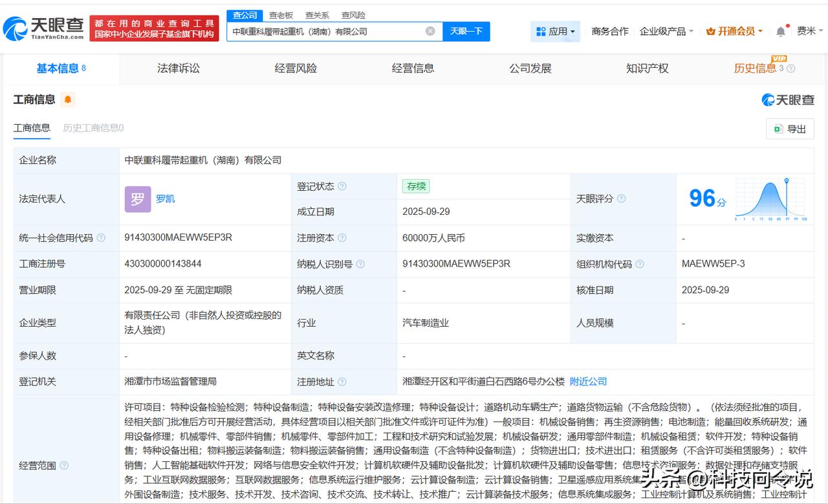828x504 pixels.
Task: Click the registrar 湘潭市市场监督管理局
Action: pyautogui.click(x=171, y=382)
